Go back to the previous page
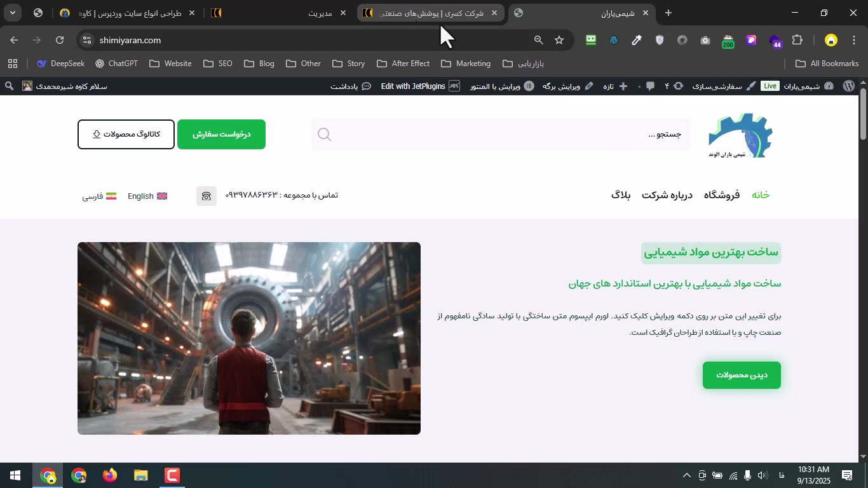 coord(14,40)
